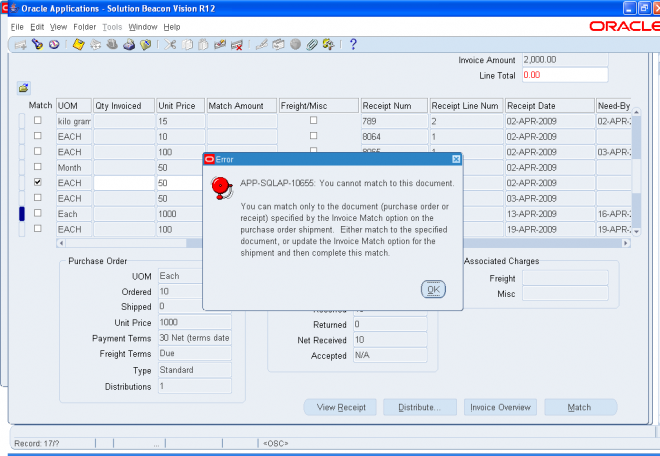Print using the printer toolbar icon
This screenshot has width=660, height=456.
129,44
